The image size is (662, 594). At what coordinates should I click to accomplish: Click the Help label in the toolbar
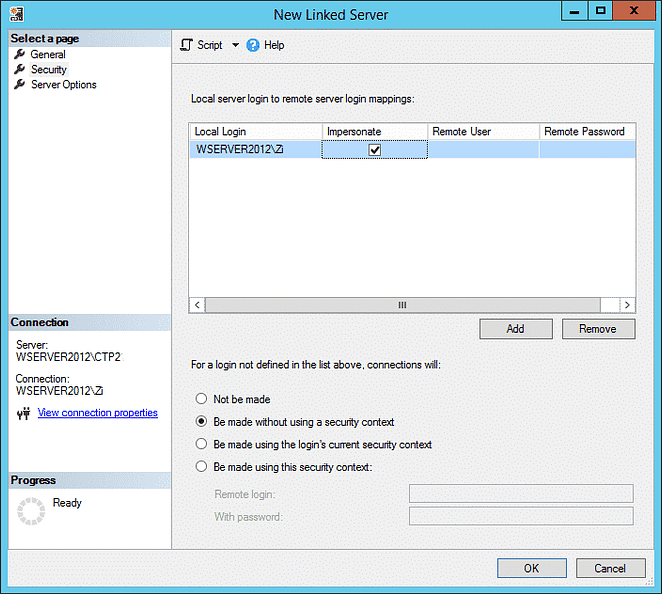274,45
